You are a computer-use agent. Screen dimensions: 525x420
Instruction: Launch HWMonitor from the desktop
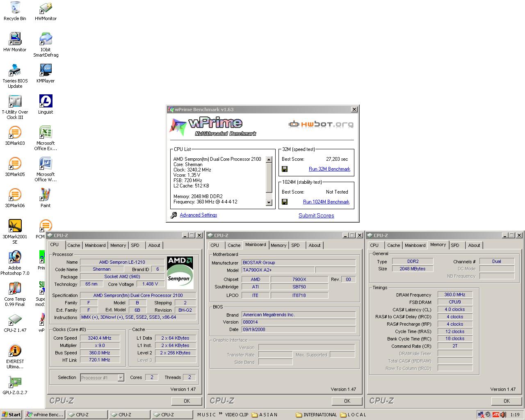coord(46,11)
